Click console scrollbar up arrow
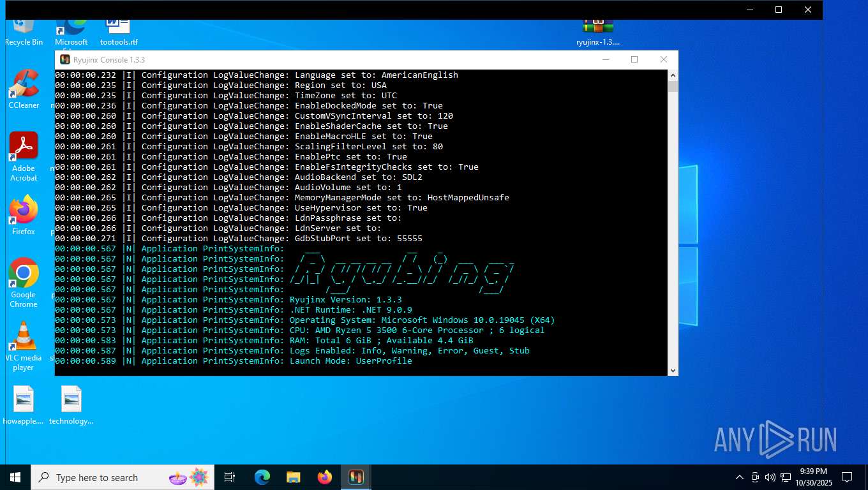868x490 pixels. point(673,75)
